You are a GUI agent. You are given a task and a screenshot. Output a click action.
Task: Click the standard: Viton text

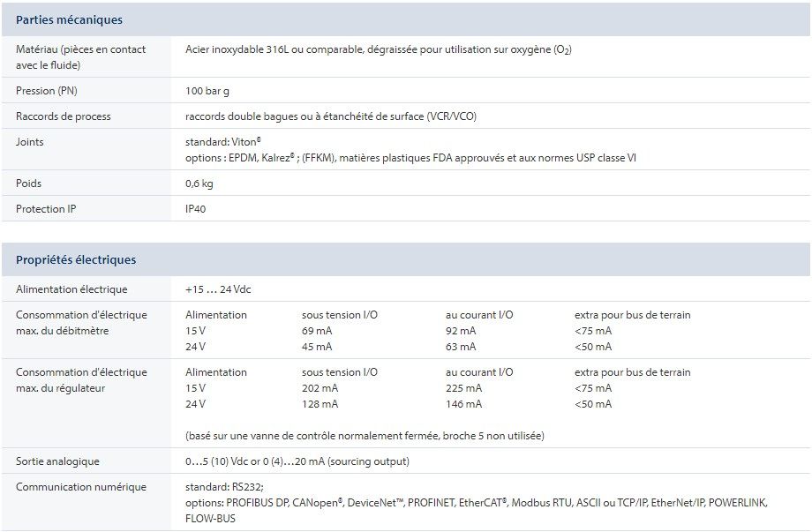[222, 141]
